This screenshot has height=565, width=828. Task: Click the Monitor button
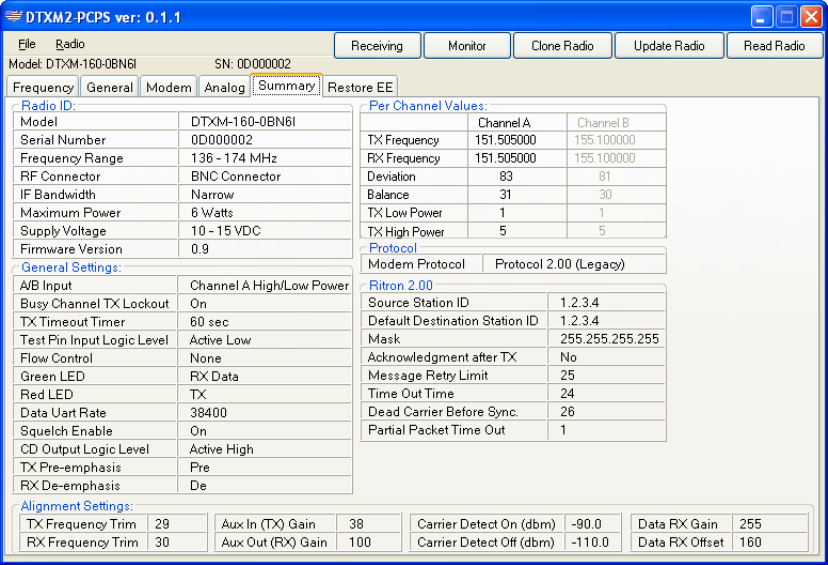467,46
